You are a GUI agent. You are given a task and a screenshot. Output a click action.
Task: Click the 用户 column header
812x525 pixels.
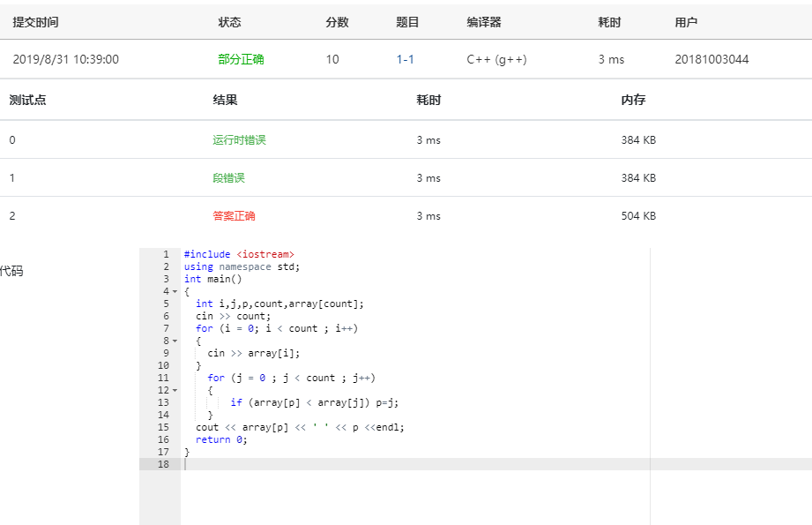[685, 21]
